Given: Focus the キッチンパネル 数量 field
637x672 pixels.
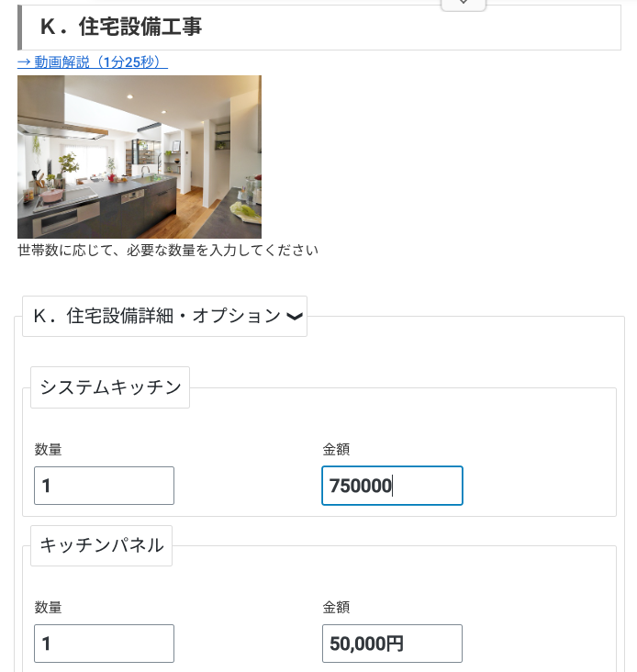Looking at the screenshot, I should pos(104,644).
